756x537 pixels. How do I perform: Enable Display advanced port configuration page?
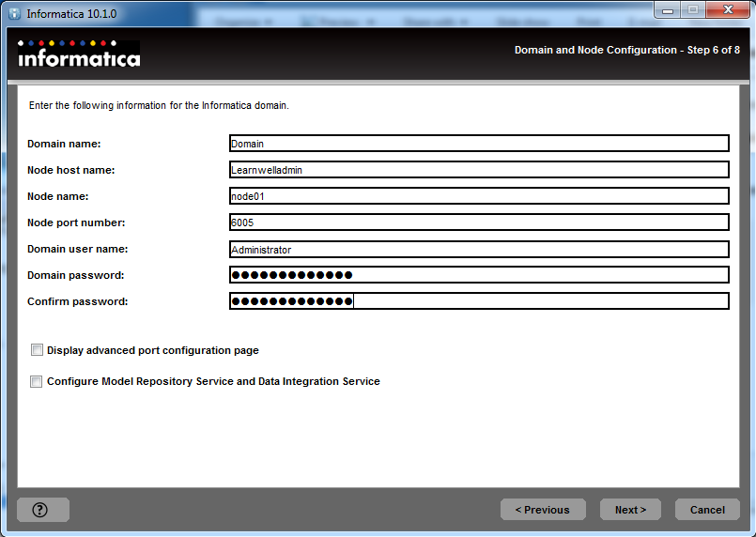(37, 350)
